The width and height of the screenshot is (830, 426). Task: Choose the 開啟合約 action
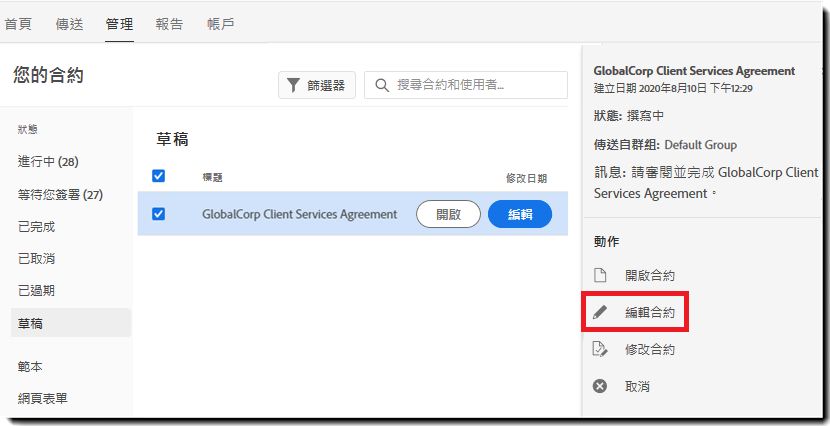[650, 275]
